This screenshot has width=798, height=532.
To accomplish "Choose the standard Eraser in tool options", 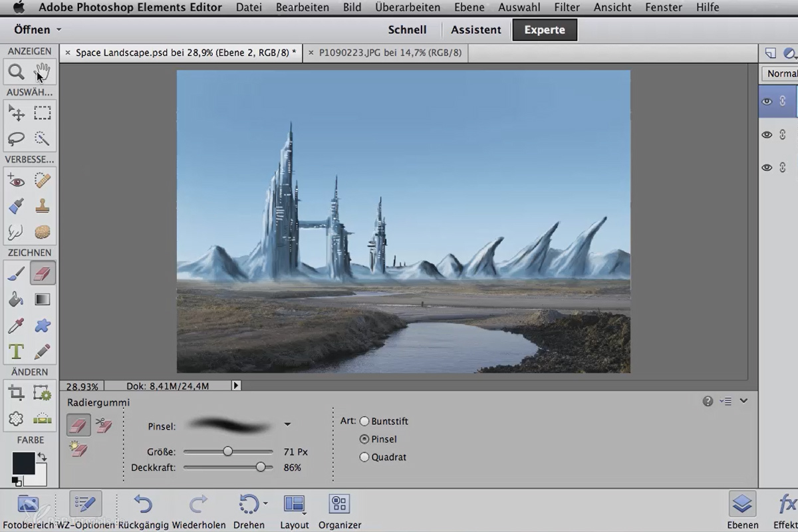I will click(x=78, y=425).
